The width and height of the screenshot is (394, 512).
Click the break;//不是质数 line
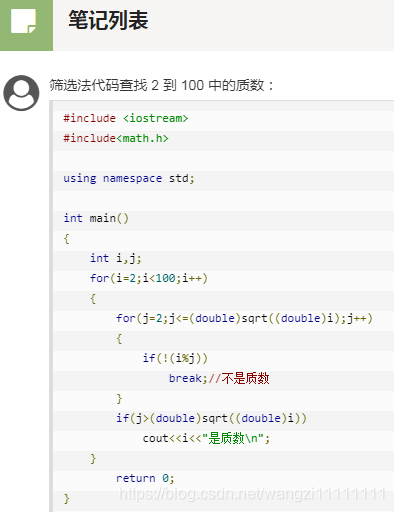click(x=219, y=378)
